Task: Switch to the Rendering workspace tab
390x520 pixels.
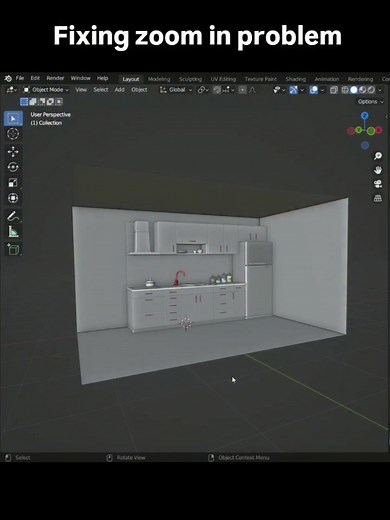Action: click(360, 79)
